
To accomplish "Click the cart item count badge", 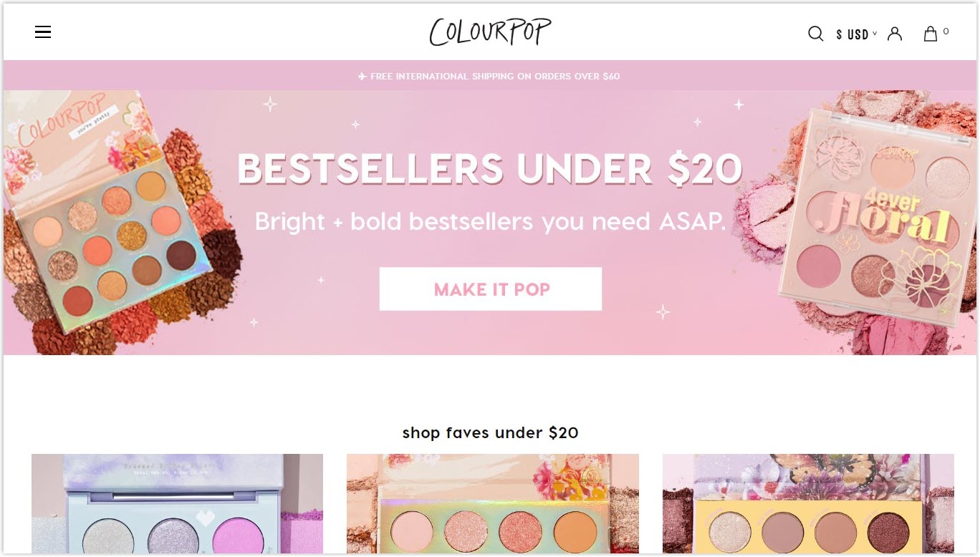I will 946,31.
